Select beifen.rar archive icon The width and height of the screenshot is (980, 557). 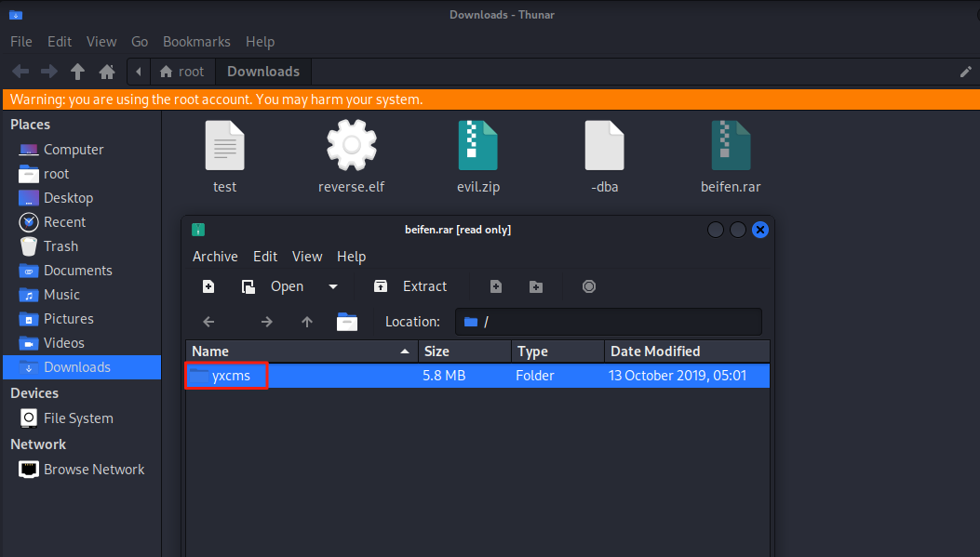pos(731,145)
